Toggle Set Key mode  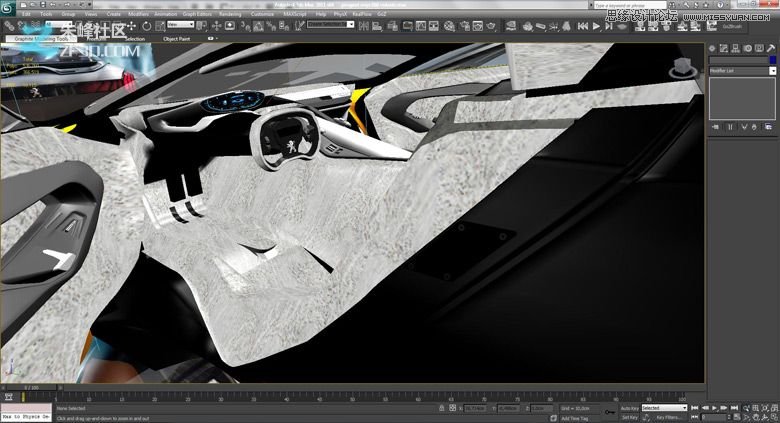click(x=629, y=417)
